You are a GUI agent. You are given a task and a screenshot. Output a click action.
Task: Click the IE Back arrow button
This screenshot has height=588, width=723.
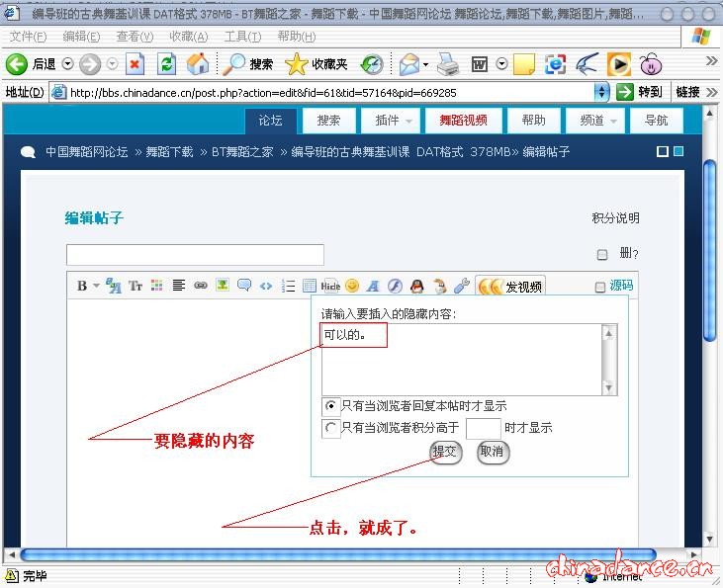17,64
